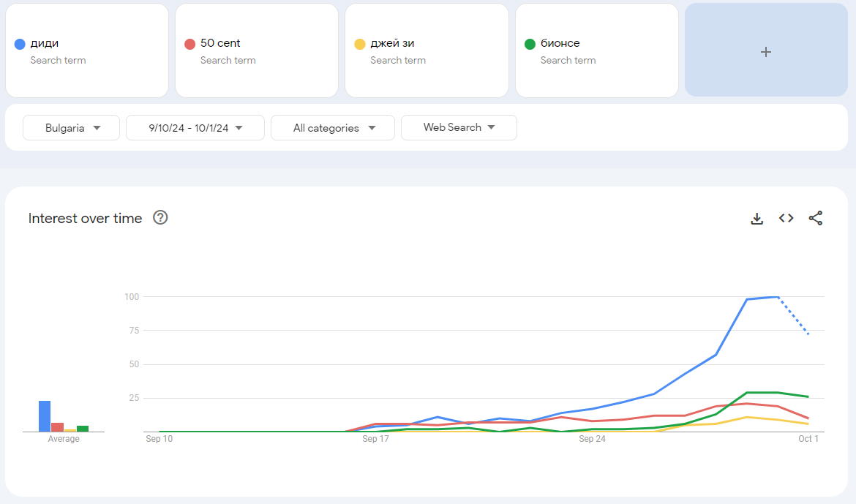This screenshot has height=504, width=856.
Task: Select the бионсе search term card
Action: coord(596,50)
